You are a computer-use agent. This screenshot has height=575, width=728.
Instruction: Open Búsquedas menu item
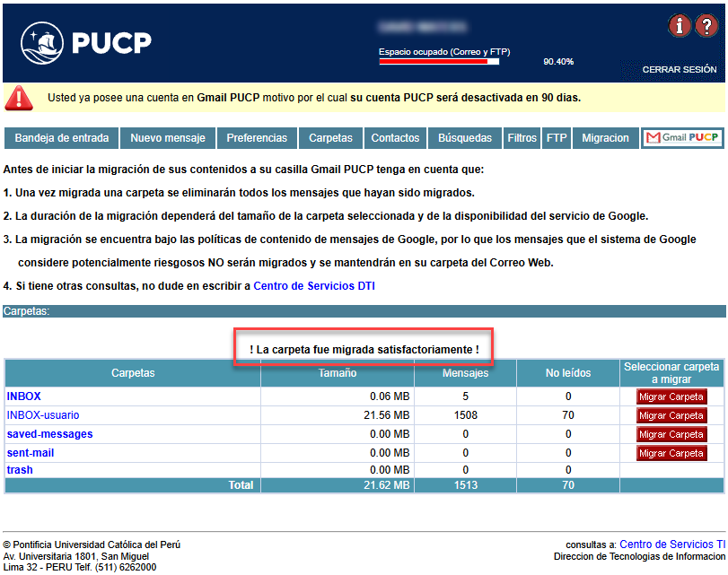[x=465, y=138]
